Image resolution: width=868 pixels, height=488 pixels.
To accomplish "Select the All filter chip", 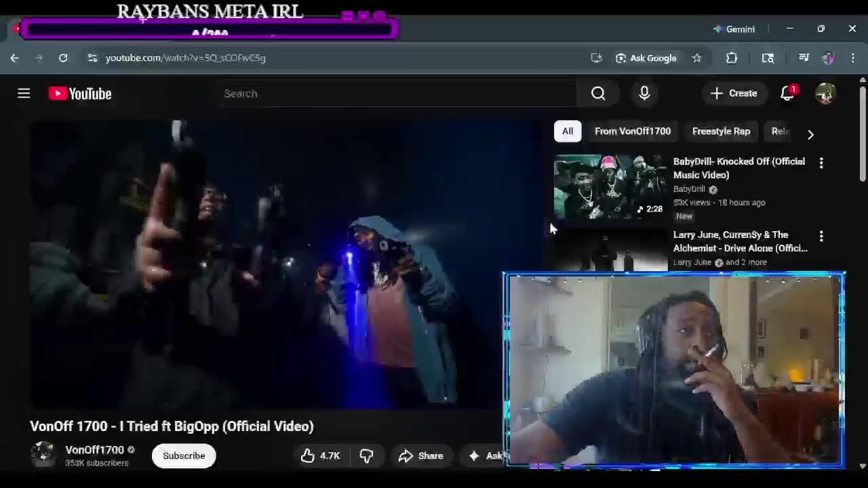I will tap(568, 131).
